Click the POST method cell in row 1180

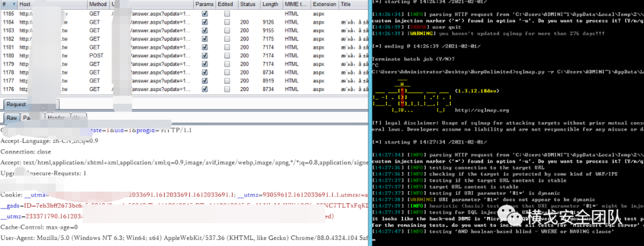(x=96, y=55)
